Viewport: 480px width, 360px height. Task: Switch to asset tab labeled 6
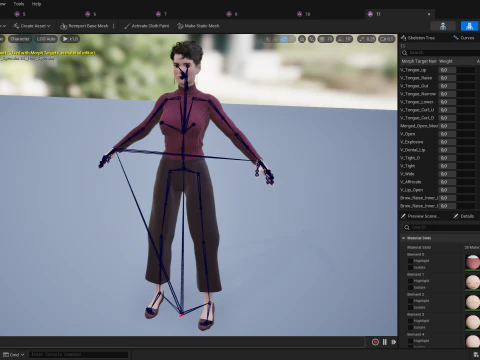pos(91,14)
